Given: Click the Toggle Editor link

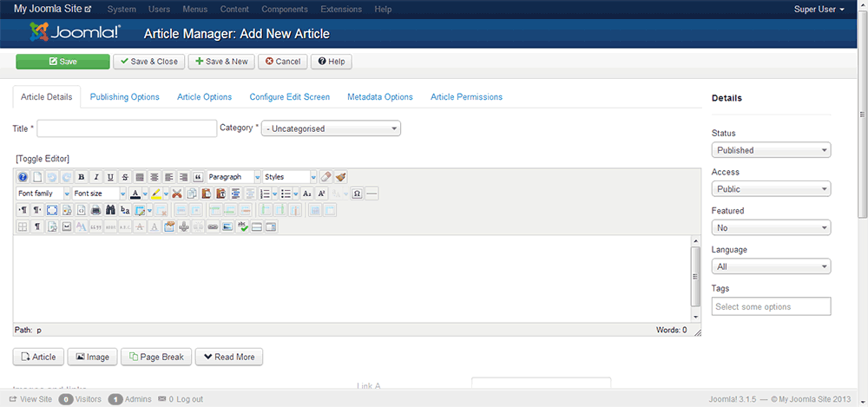Looking at the screenshot, I should pyautogui.click(x=43, y=158).
